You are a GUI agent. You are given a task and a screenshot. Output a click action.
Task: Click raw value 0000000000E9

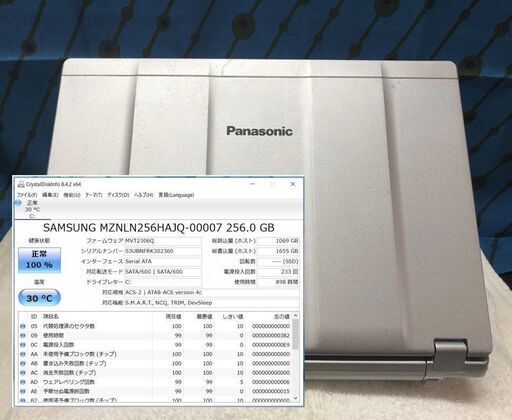pyautogui.click(x=271, y=345)
